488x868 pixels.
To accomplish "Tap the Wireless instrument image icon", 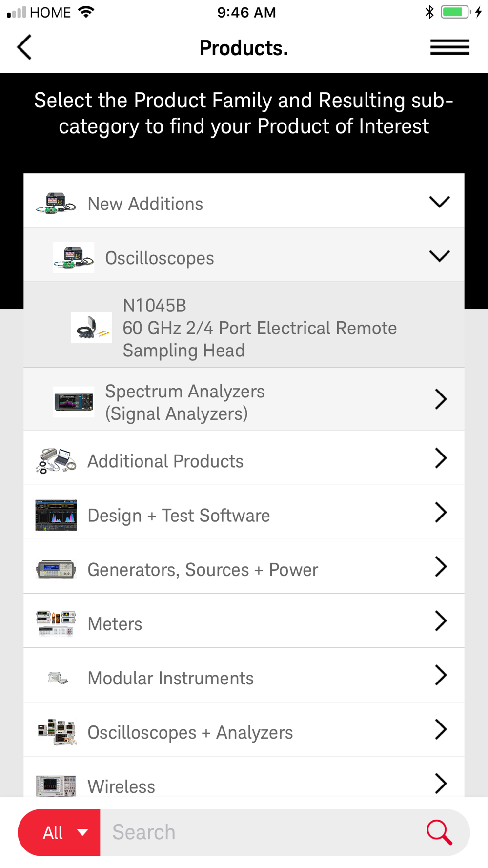I will point(56,785).
